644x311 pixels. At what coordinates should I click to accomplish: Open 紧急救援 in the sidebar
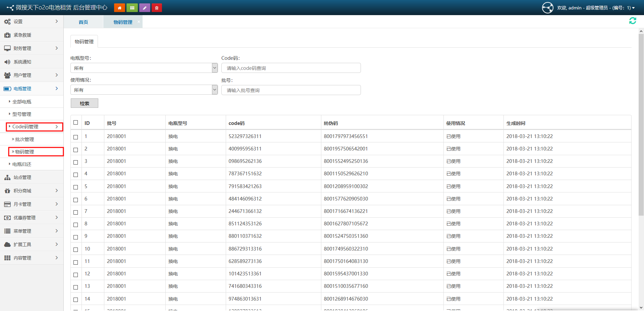point(22,35)
